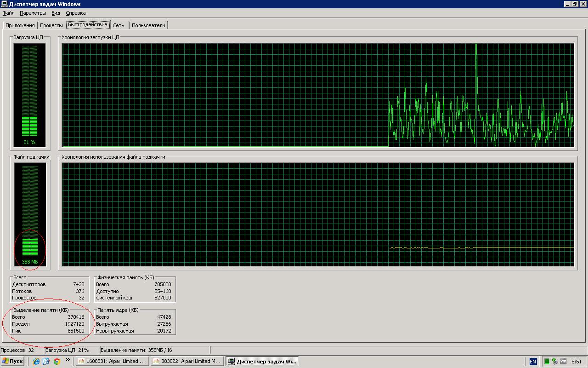
Task: Switch to 1608831 Alpari Limited taskbar window
Action: coord(112,362)
